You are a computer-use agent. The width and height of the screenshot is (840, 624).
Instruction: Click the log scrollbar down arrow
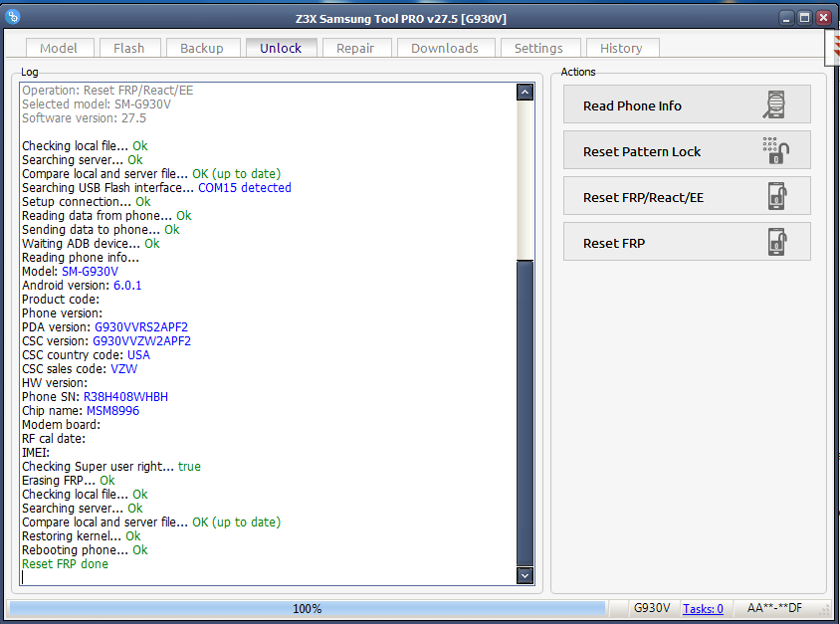coord(525,575)
